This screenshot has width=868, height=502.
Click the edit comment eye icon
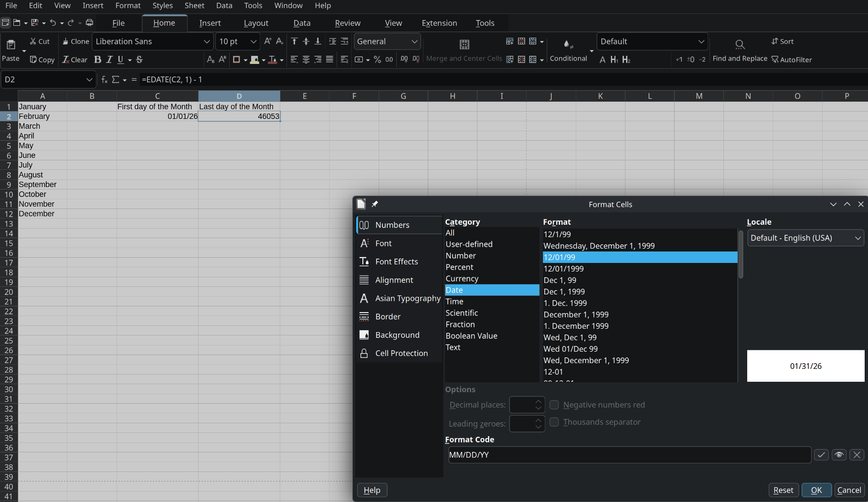coord(839,455)
